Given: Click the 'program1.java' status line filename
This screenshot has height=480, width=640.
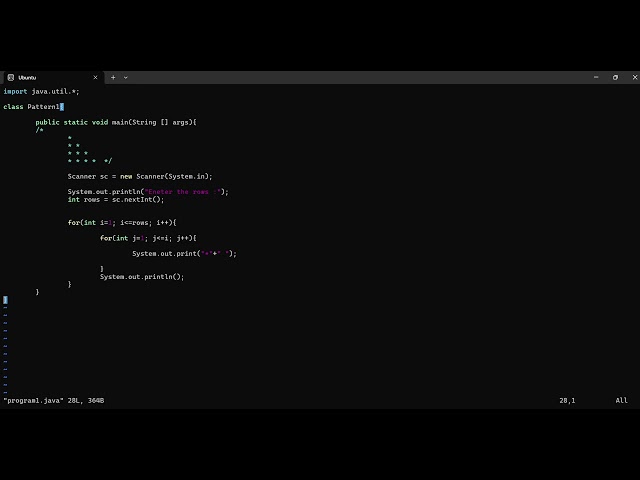Looking at the screenshot, I should (x=33, y=401).
